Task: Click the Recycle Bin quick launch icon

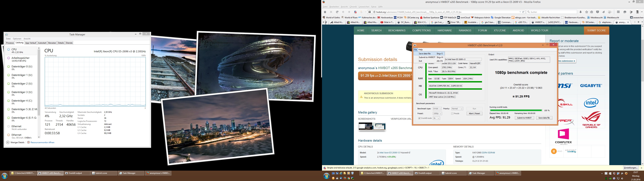Action: pyautogui.click(x=353, y=173)
